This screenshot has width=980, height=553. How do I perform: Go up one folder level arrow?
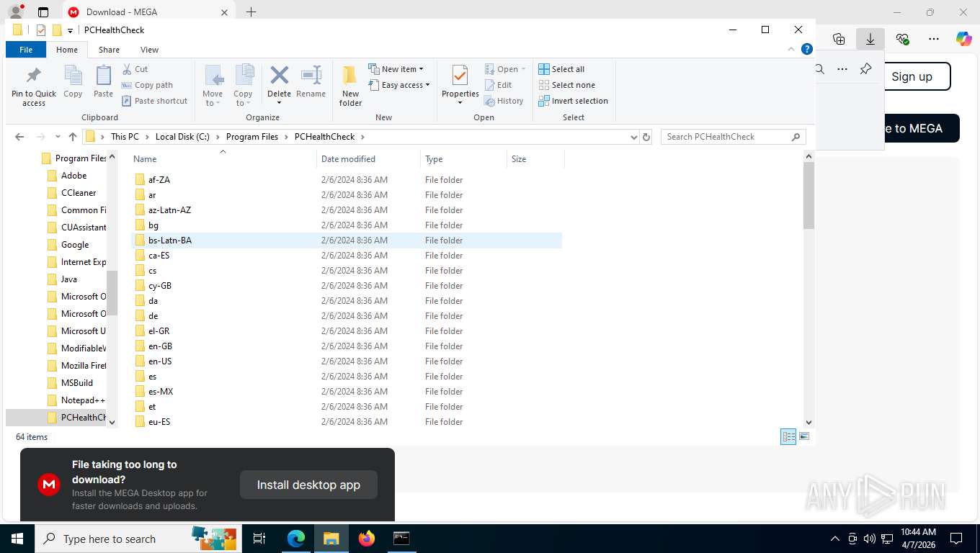tap(72, 137)
